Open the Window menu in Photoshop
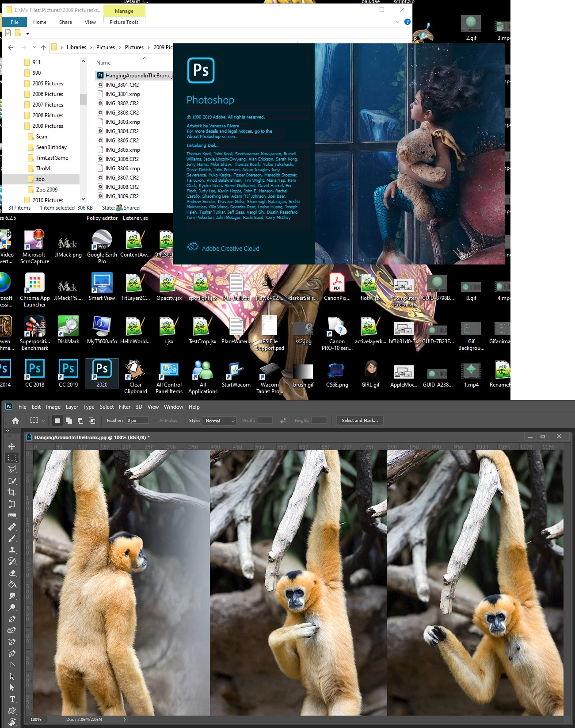This screenshot has height=728, width=575. pyautogui.click(x=173, y=407)
